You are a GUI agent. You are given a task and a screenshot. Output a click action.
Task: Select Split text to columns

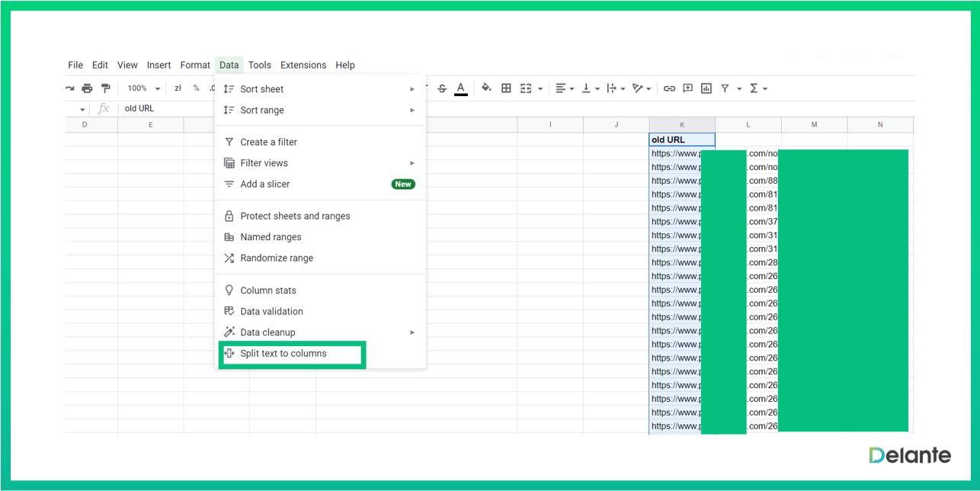point(283,354)
